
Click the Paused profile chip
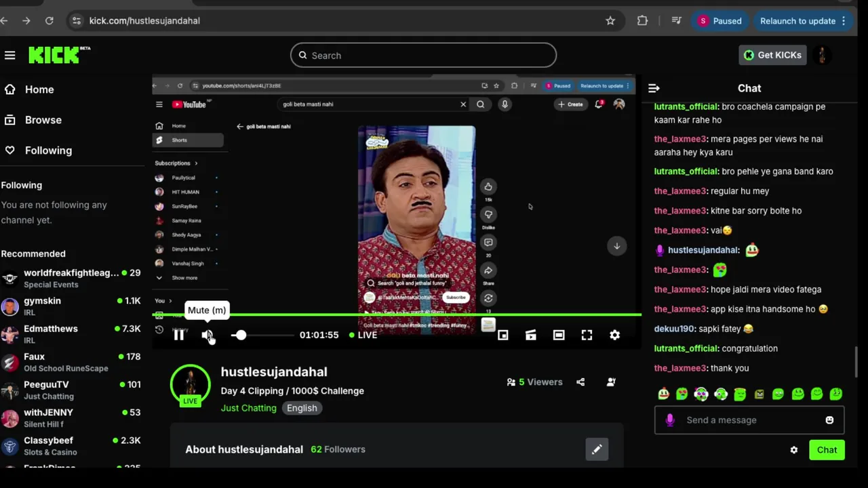(x=720, y=21)
